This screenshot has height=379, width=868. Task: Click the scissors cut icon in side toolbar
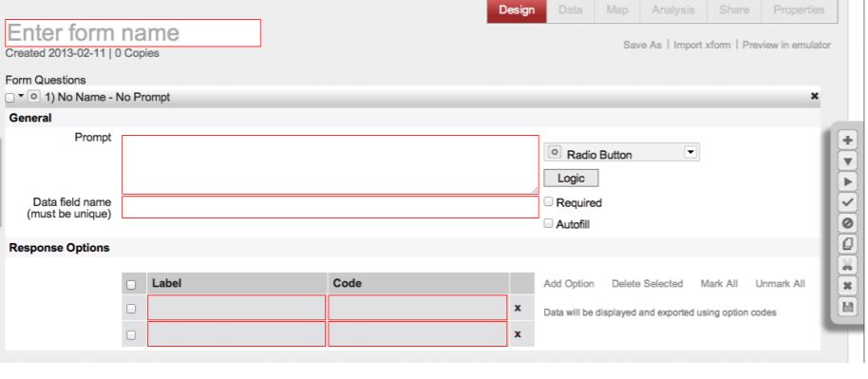click(846, 265)
